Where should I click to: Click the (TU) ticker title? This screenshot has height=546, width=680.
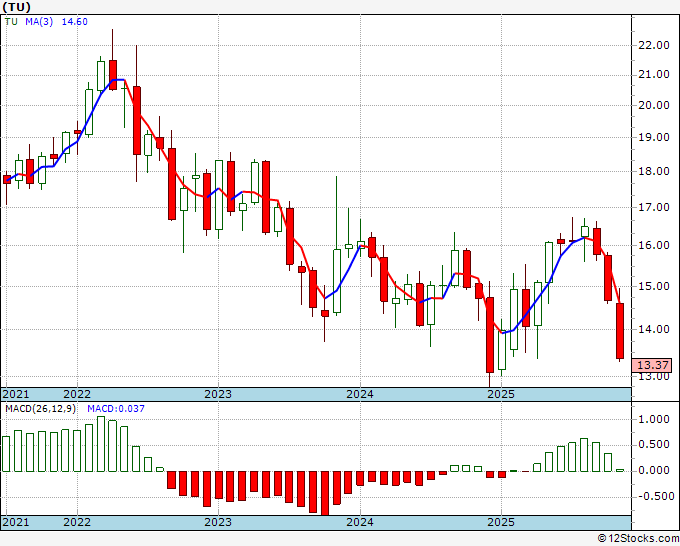16,7
